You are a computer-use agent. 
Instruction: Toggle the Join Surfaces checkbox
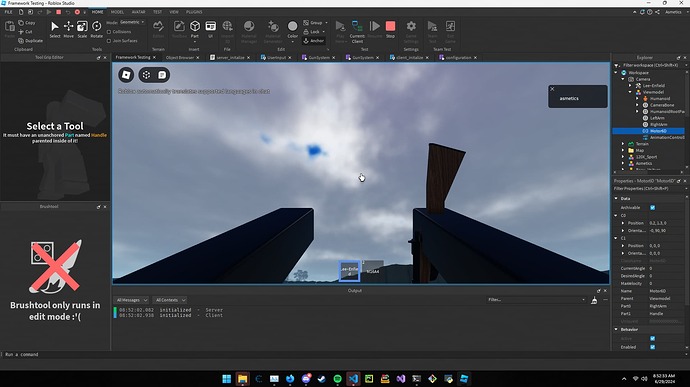pos(109,41)
